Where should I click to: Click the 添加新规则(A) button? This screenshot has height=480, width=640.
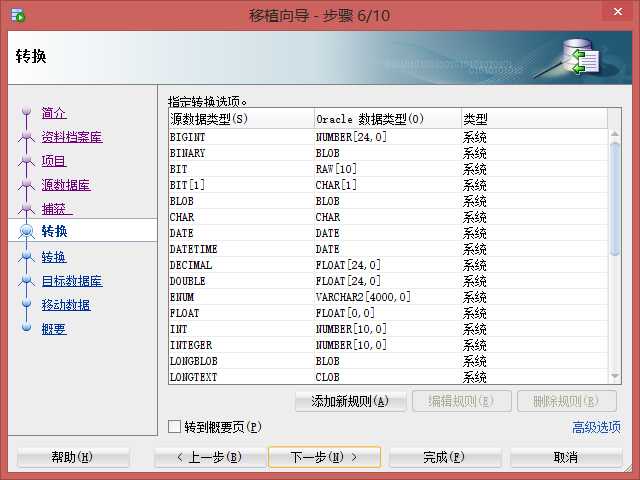tap(350, 401)
